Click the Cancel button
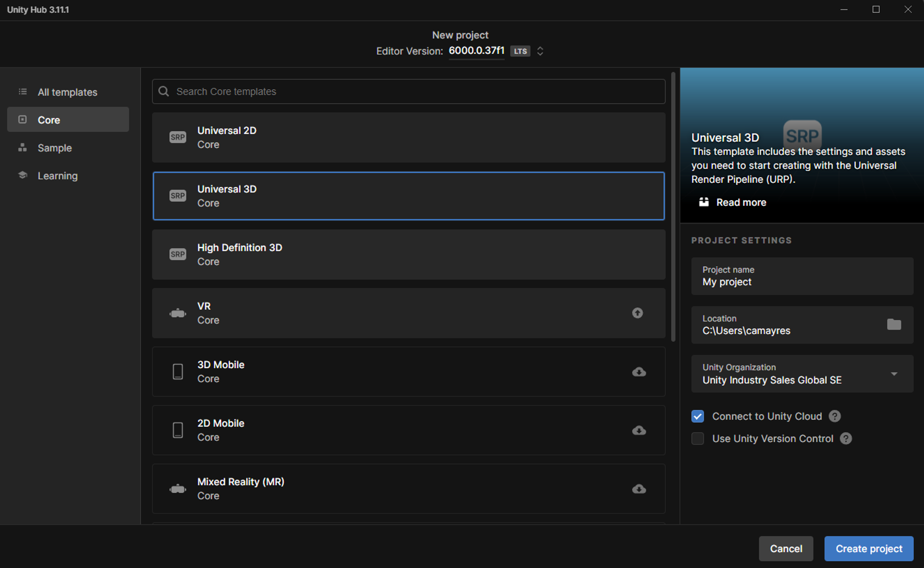The image size is (924, 568). tap(786, 549)
